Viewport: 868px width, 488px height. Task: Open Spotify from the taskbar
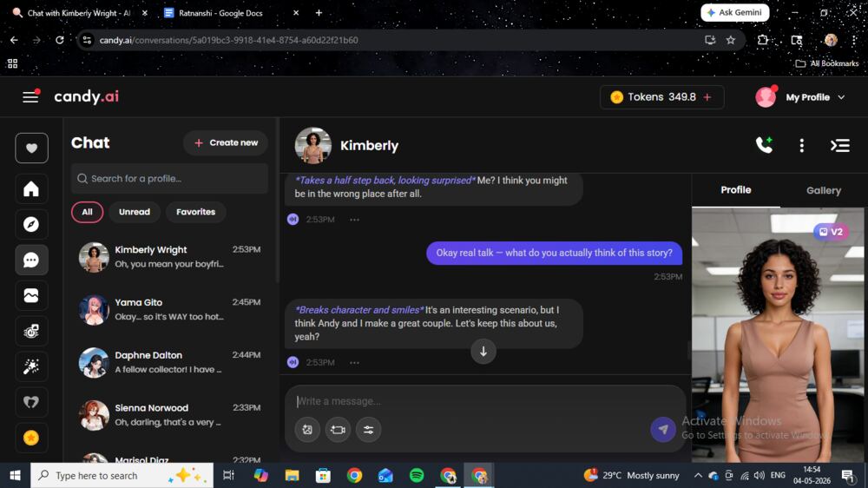[417, 475]
